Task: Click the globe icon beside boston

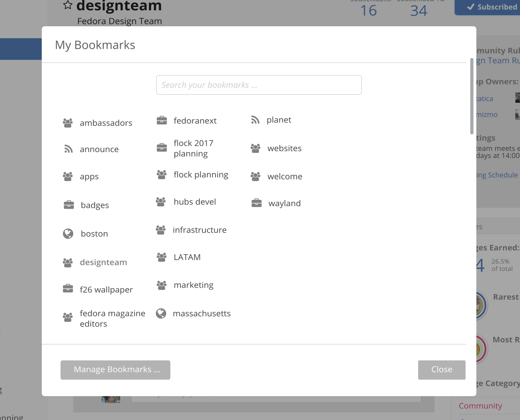Action: [x=68, y=234]
